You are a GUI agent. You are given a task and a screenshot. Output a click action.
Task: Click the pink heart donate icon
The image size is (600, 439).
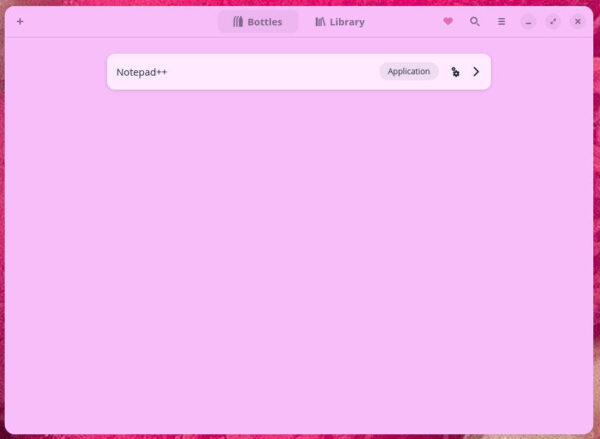point(448,21)
